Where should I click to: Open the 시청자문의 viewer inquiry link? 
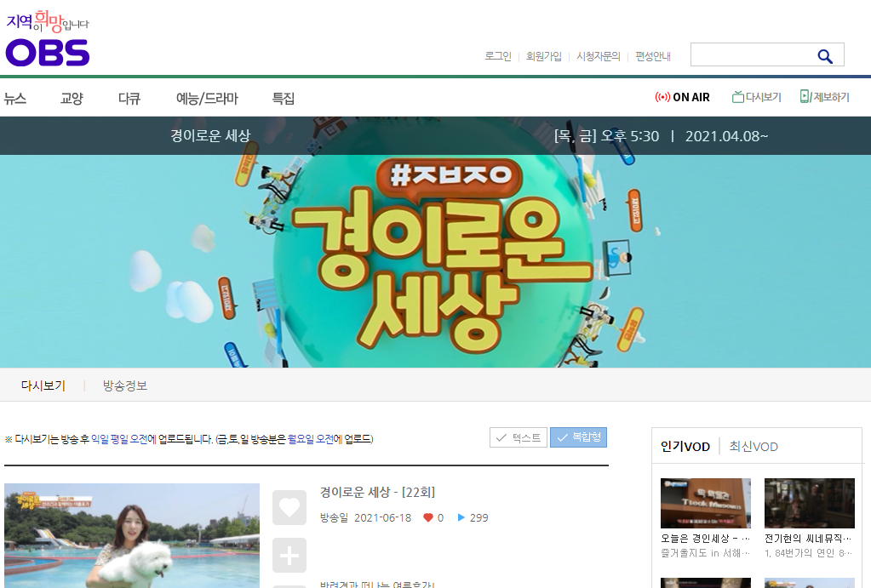pyautogui.click(x=599, y=56)
